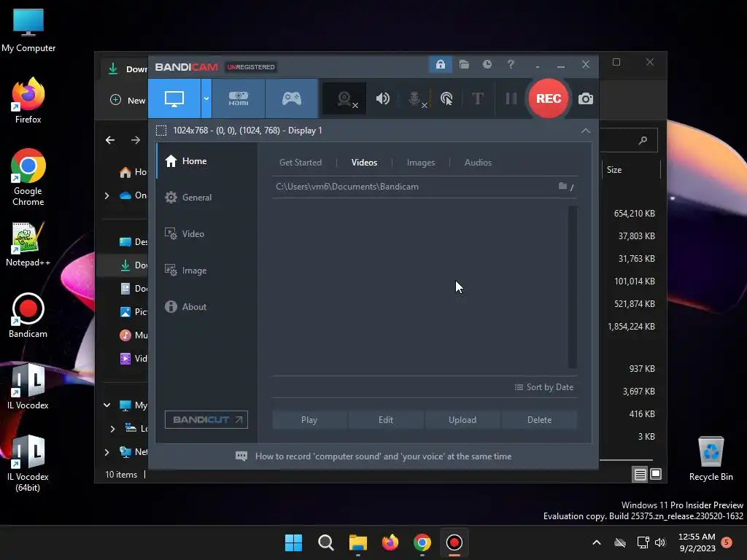
Task: Collapse My Computer node in Explorer tree
Action: (107, 405)
